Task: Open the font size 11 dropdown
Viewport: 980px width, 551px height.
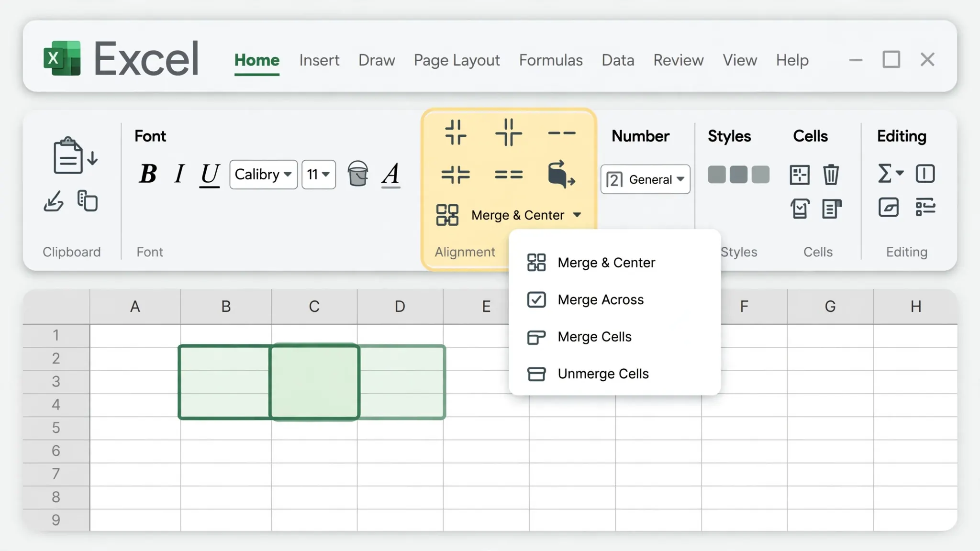Action: pyautogui.click(x=319, y=175)
